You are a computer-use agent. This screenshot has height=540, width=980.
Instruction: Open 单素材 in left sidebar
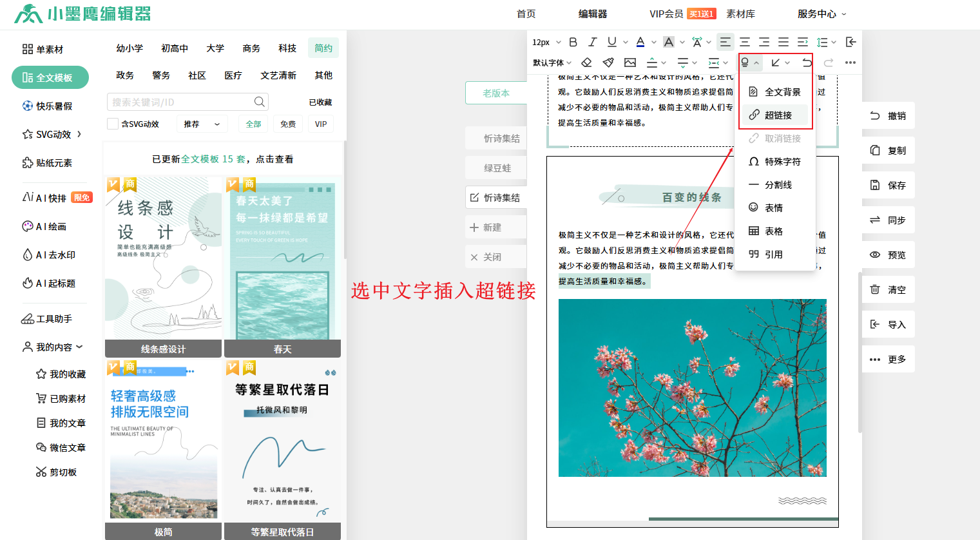43,49
